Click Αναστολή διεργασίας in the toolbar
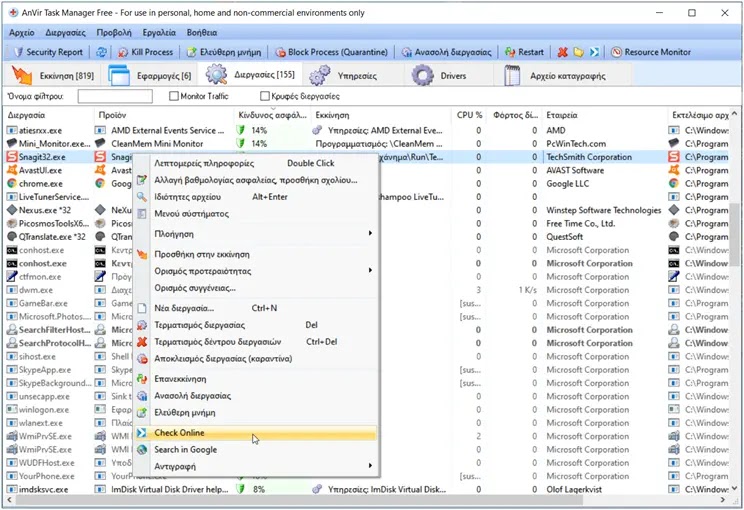The height and width of the screenshot is (510, 744). coord(446,52)
